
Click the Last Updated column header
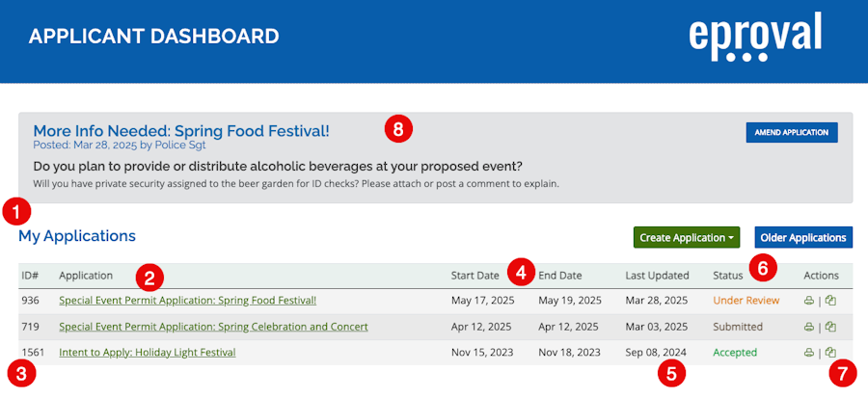pyautogui.click(x=657, y=276)
